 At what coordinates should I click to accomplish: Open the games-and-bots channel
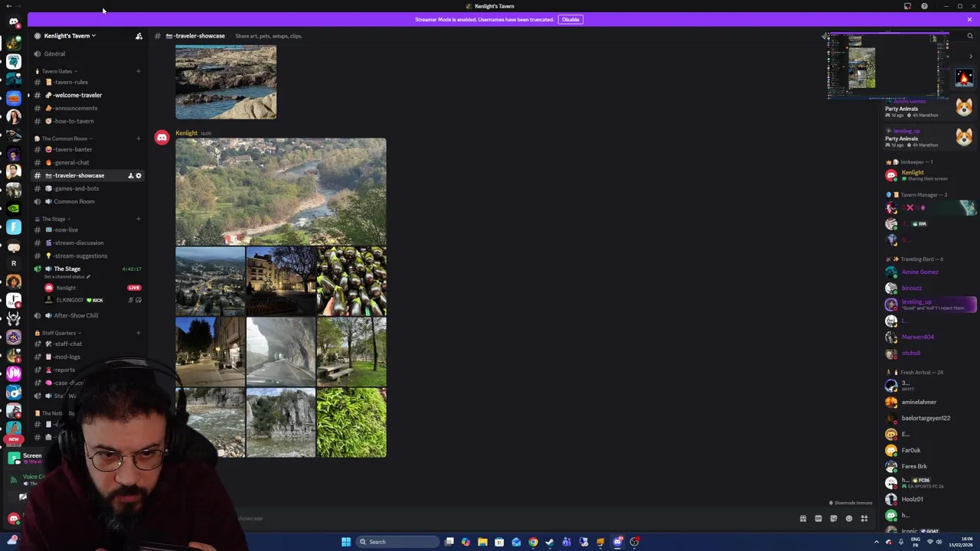tap(88, 188)
